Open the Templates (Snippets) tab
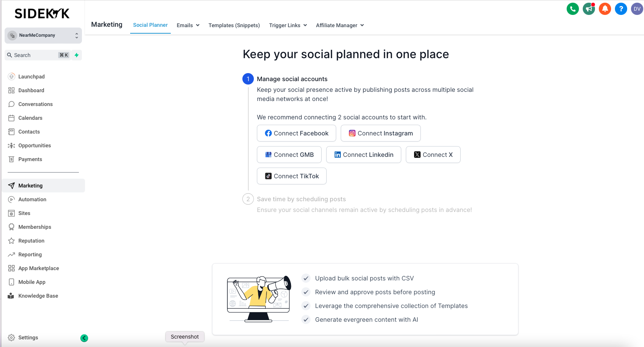This screenshot has height=347, width=644. tap(234, 25)
